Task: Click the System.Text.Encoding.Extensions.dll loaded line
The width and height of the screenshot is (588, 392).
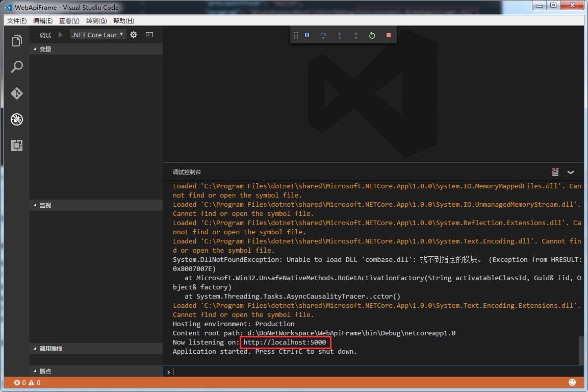Action: pos(376,310)
